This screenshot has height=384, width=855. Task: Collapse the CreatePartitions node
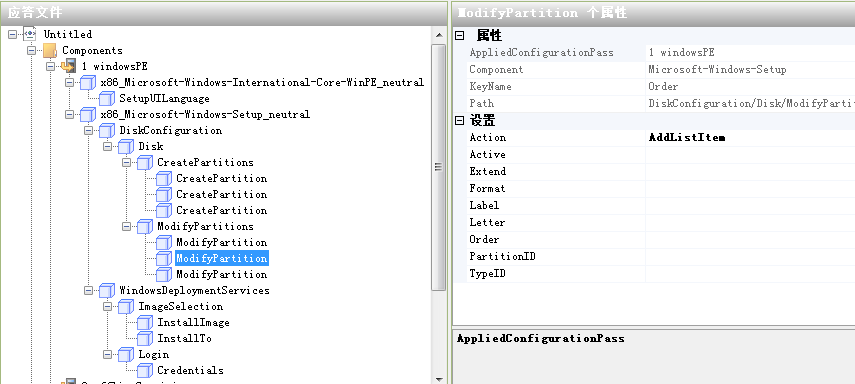click(127, 163)
